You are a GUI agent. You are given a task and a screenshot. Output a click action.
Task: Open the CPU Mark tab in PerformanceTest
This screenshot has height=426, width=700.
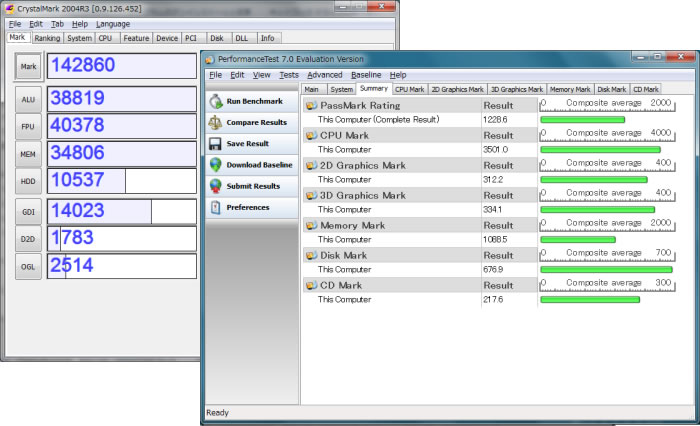pos(410,89)
